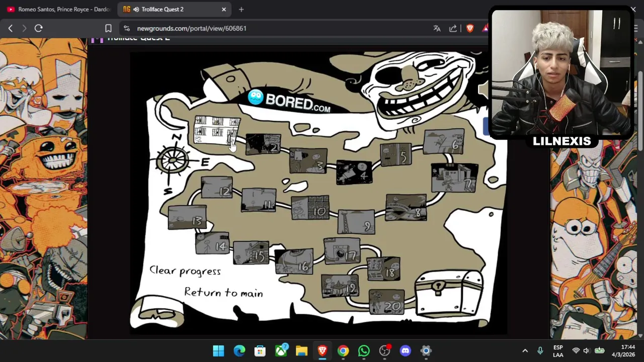Launch Microsoft Edge from the taskbar

click(239, 350)
